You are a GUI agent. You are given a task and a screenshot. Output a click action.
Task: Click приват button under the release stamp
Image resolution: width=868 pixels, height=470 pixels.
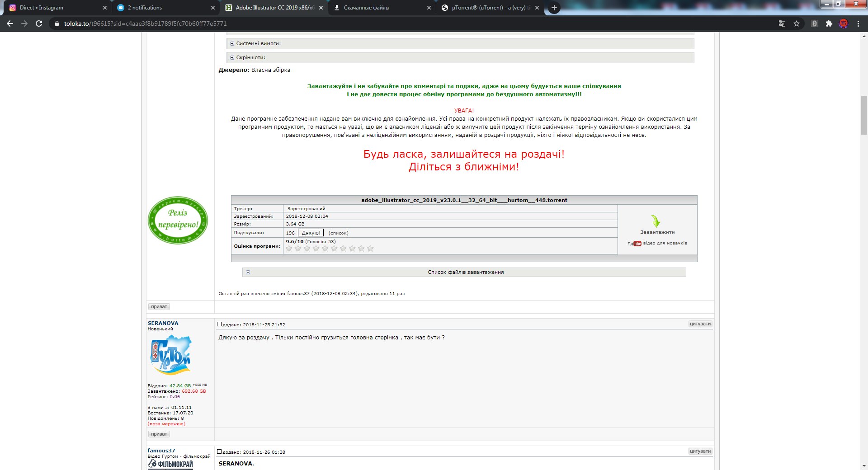click(159, 306)
